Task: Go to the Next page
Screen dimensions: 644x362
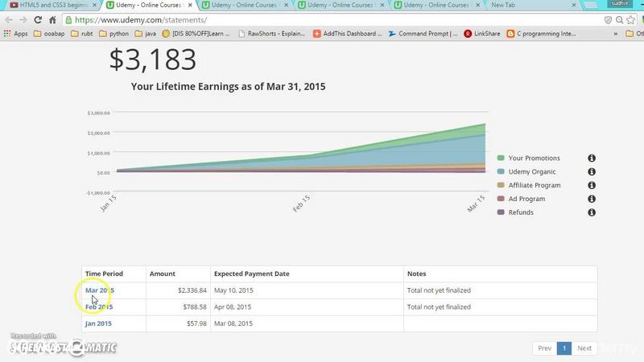Action: coord(584,348)
